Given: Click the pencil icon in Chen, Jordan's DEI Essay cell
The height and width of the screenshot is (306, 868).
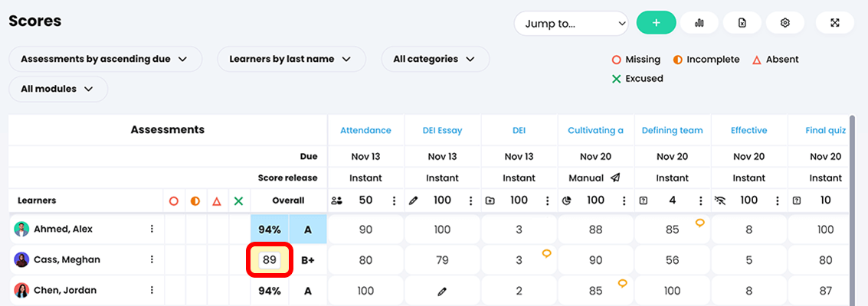Looking at the screenshot, I should click(x=442, y=291).
